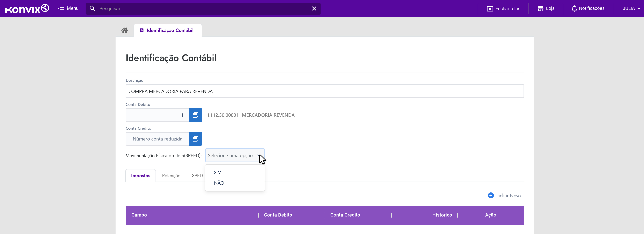Click into the Descrição text field
644x234 pixels.
(324, 91)
